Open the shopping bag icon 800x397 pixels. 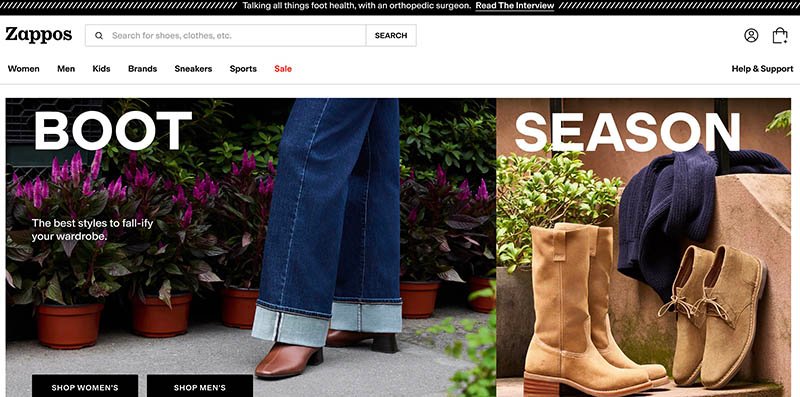[780, 35]
